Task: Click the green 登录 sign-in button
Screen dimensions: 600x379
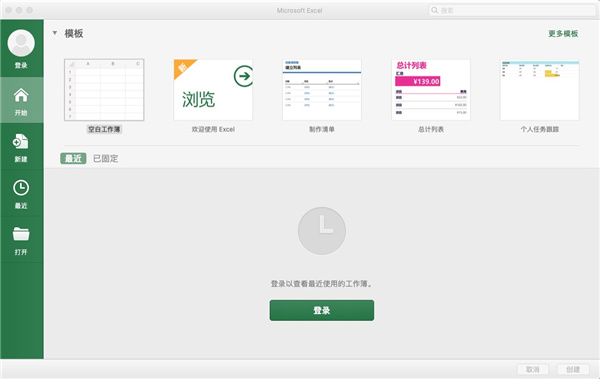Action: click(x=322, y=310)
